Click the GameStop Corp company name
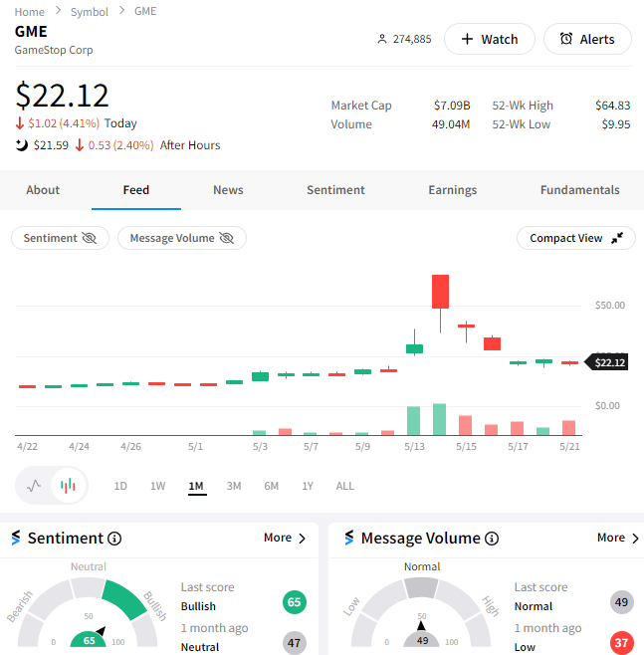The width and height of the screenshot is (644, 655). [54, 50]
